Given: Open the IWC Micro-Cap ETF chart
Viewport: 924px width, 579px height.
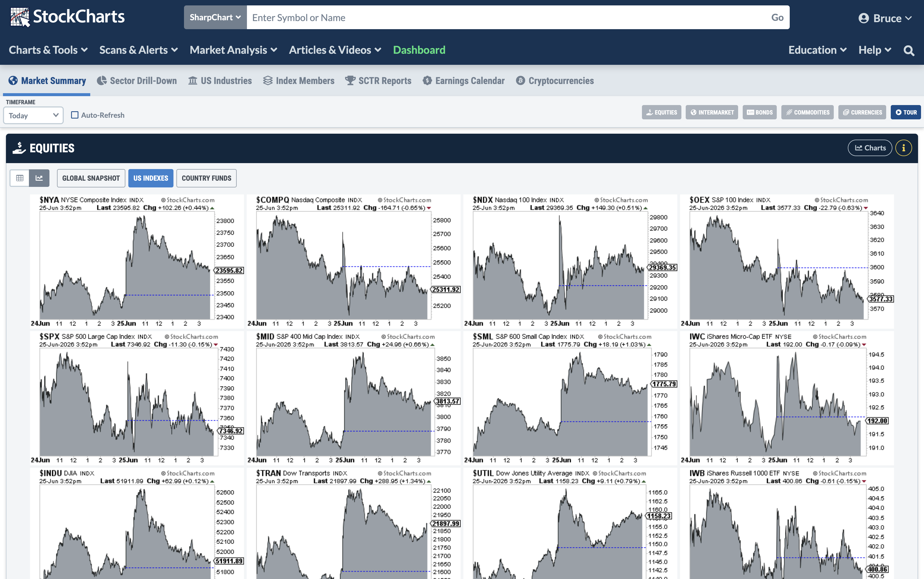Looking at the screenshot, I should [787, 398].
